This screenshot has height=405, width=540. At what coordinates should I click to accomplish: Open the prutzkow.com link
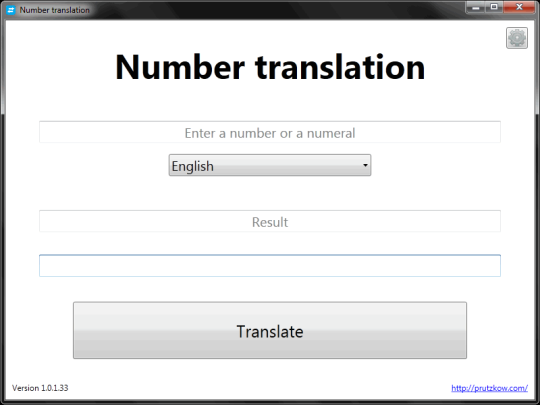click(489, 388)
